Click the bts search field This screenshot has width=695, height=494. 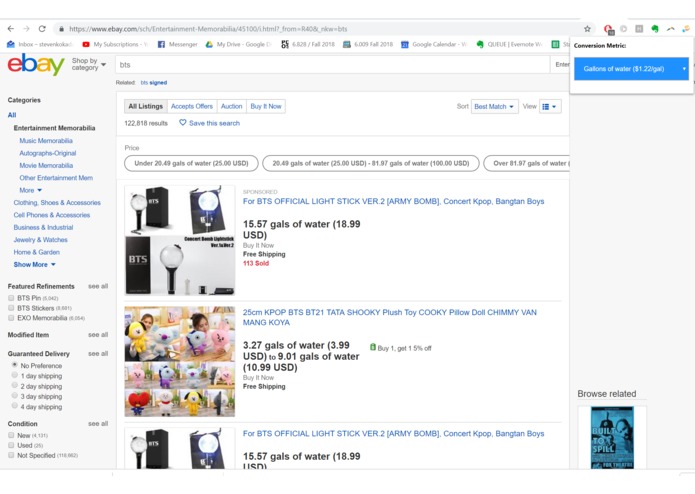click(332, 65)
